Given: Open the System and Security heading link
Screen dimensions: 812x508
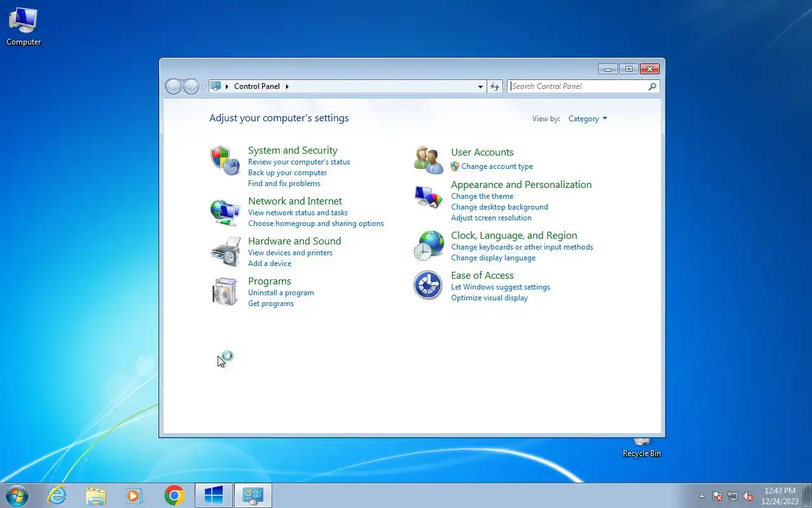Looking at the screenshot, I should pos(292,150).
